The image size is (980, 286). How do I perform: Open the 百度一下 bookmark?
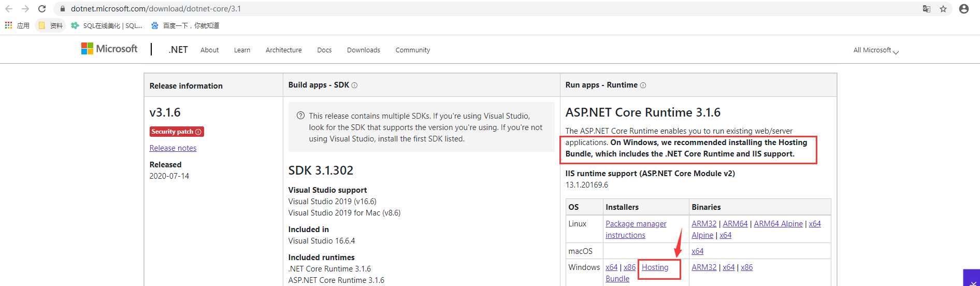(x=185, y=25)
